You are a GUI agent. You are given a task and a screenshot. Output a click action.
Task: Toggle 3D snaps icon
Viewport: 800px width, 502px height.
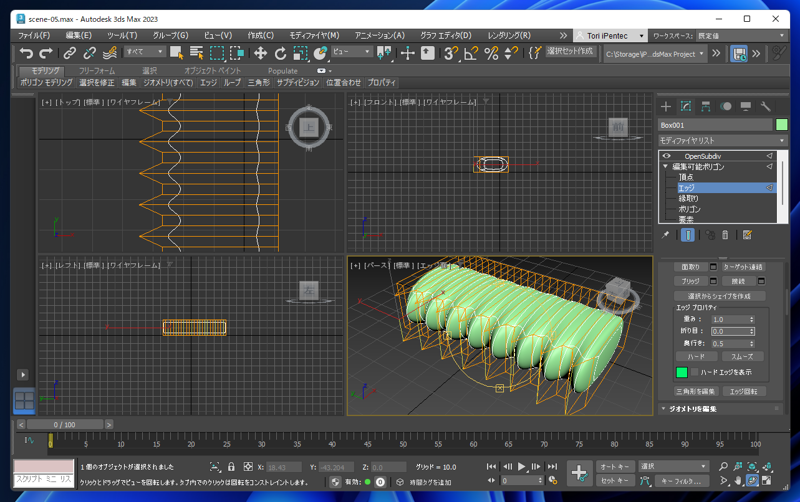[x=451, y=53]
